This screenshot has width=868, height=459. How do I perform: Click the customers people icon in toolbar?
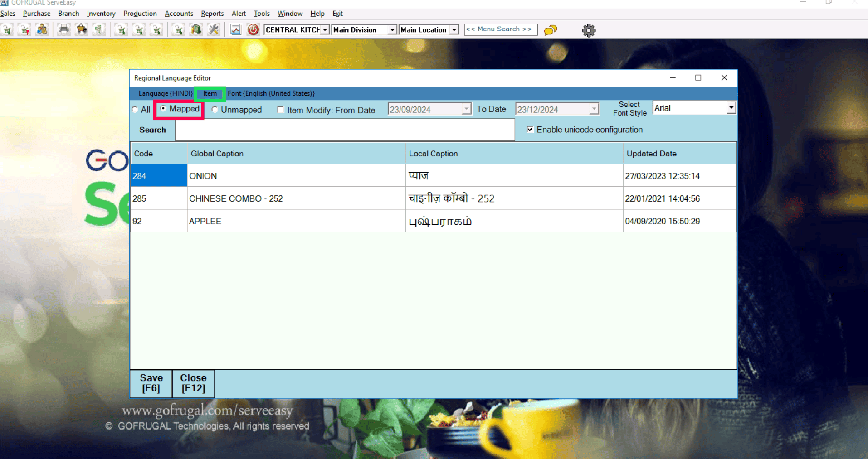tap(42, 30)
